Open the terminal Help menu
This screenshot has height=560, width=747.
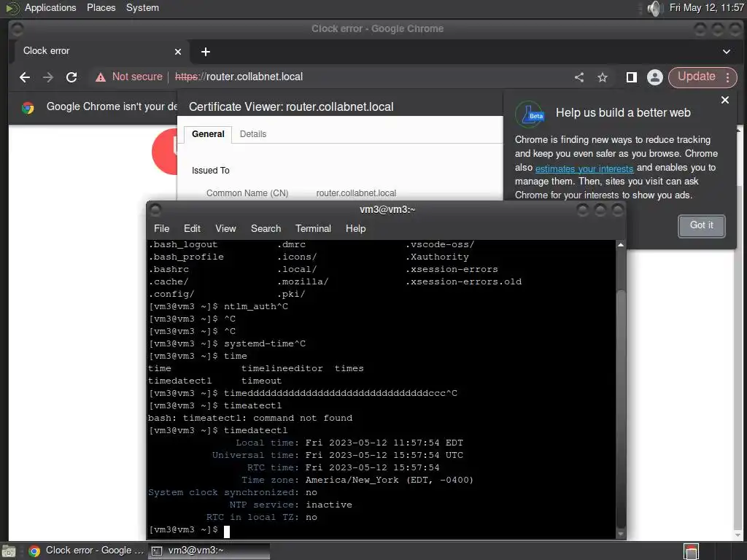tap(355, 228)
